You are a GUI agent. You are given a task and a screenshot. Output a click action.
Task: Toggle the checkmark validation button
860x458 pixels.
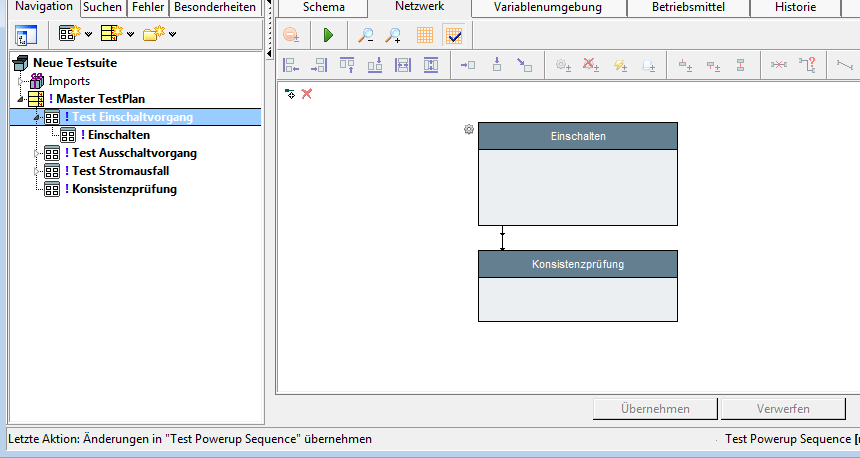(454, 35)
